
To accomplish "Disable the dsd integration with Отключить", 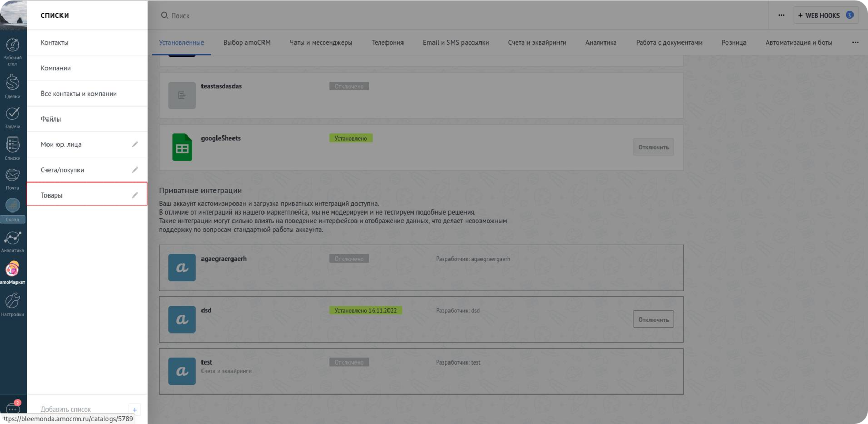I will (x=653, y=320).
